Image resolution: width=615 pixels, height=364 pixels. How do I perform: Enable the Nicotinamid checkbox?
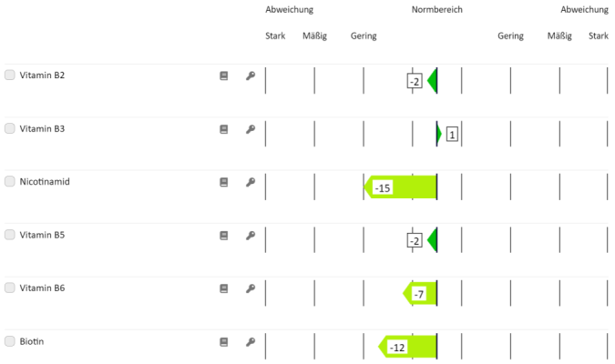[10, 182]
